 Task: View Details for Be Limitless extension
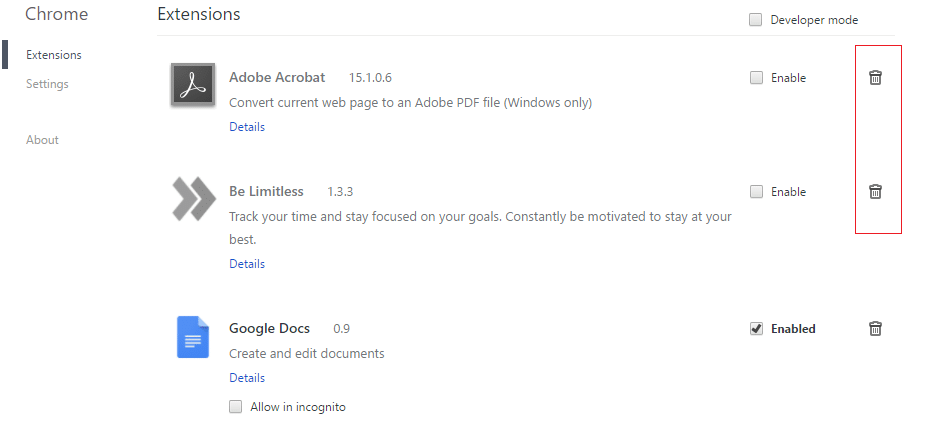coord(247,264)
